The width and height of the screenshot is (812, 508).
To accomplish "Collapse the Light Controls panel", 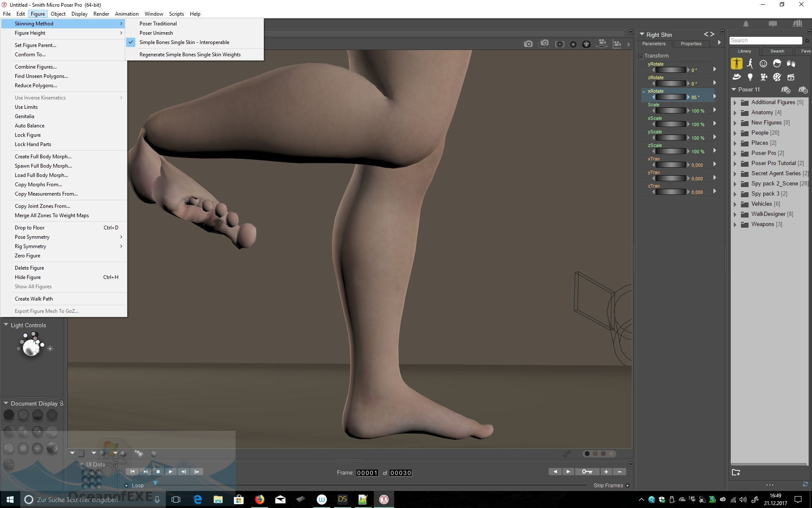I will tap(6, 325).
